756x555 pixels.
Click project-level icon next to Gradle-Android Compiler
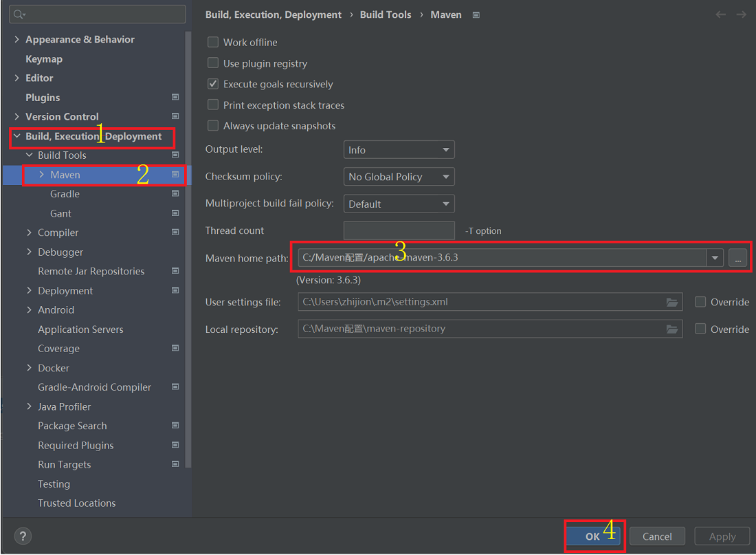175,387
